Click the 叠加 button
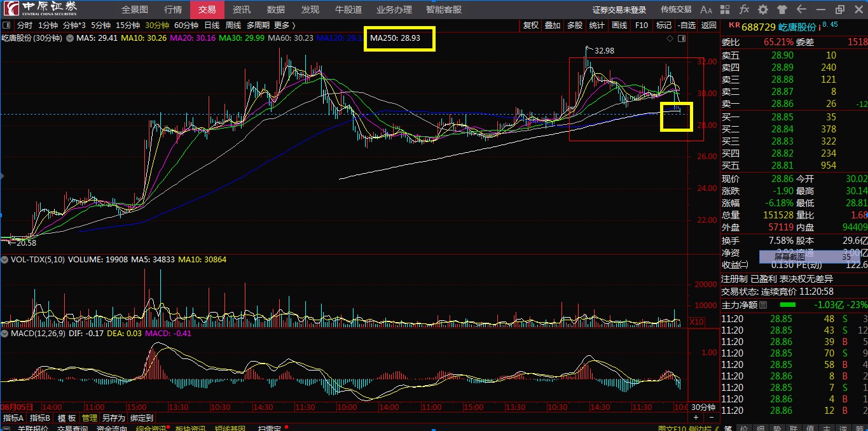The image size is (868, 431). [x=553, y=25]
